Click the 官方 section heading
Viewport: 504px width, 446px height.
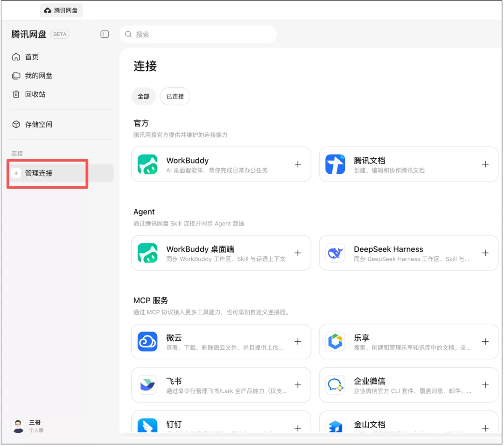pos(141,123)
